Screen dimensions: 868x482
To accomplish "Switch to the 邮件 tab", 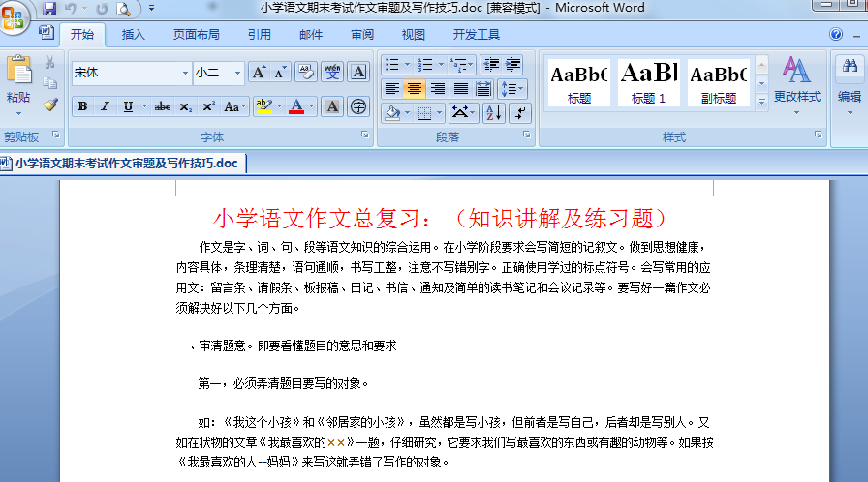I will [x=311, y=34].
